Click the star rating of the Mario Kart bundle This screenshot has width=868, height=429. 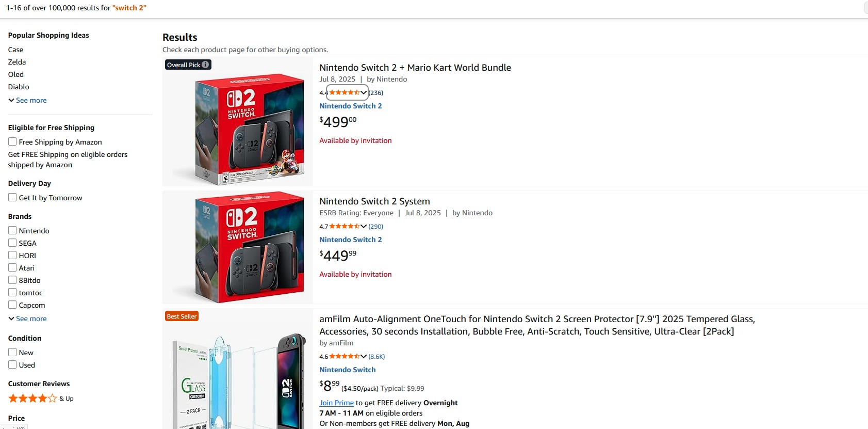tap(344, 93)
